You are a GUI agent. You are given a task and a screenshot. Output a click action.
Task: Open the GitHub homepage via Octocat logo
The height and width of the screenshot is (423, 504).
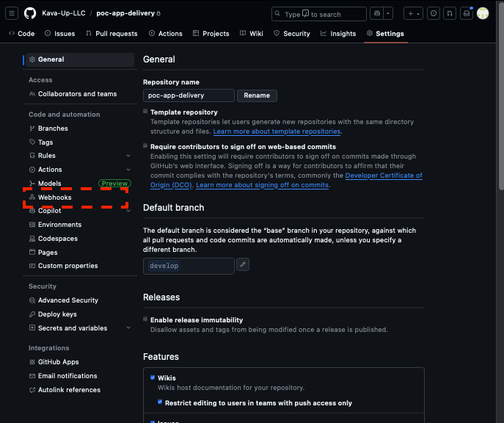[30, 13]
